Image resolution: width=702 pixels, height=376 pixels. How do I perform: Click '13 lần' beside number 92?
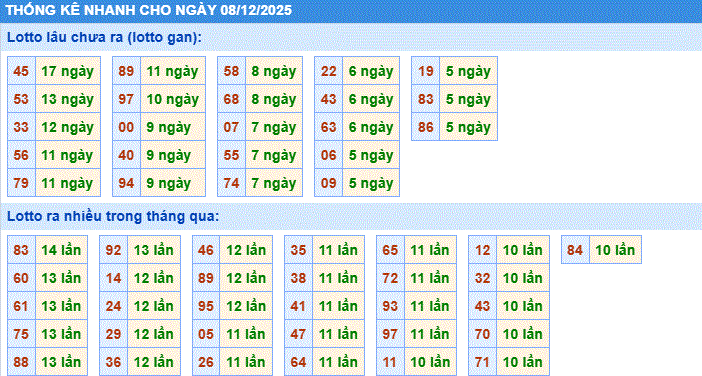pos(154,250)
